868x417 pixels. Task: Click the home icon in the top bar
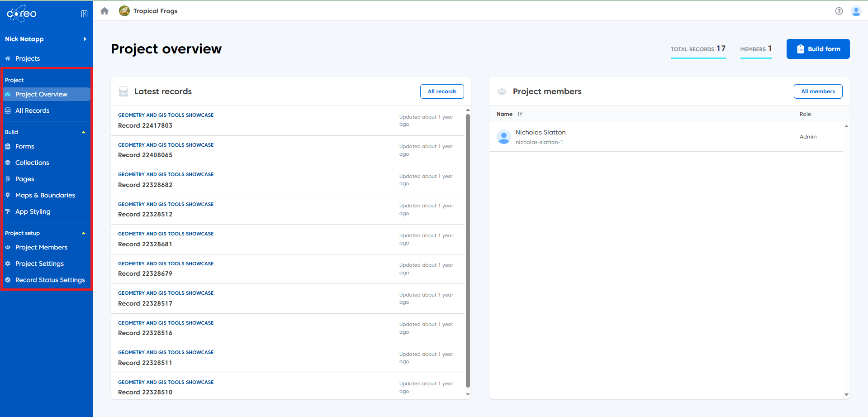point(104,10)
